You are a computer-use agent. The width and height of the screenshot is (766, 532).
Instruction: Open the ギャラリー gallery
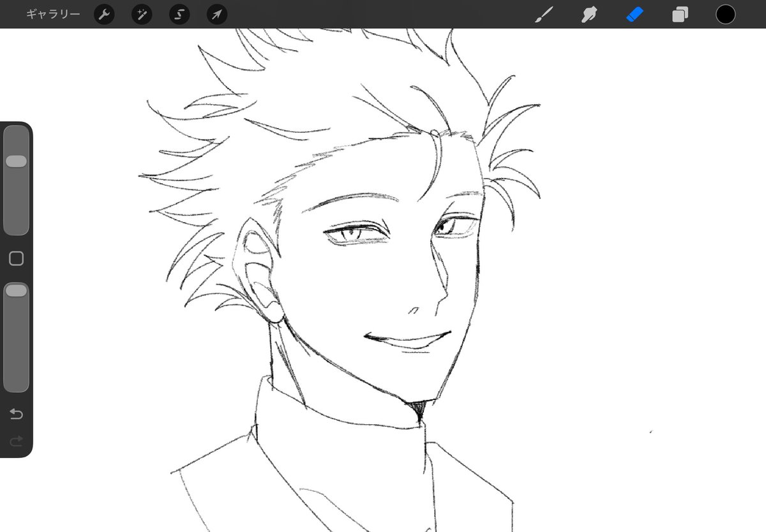point(54,14)
